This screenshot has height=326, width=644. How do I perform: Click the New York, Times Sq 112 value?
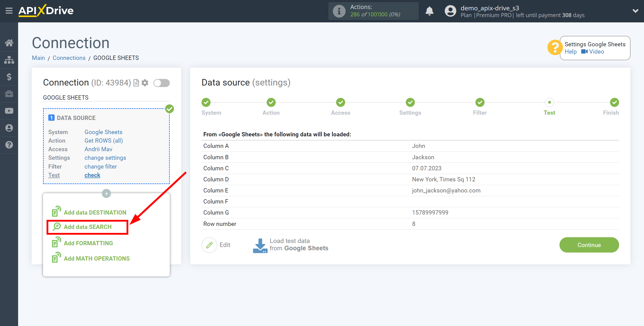coord(444,179)
